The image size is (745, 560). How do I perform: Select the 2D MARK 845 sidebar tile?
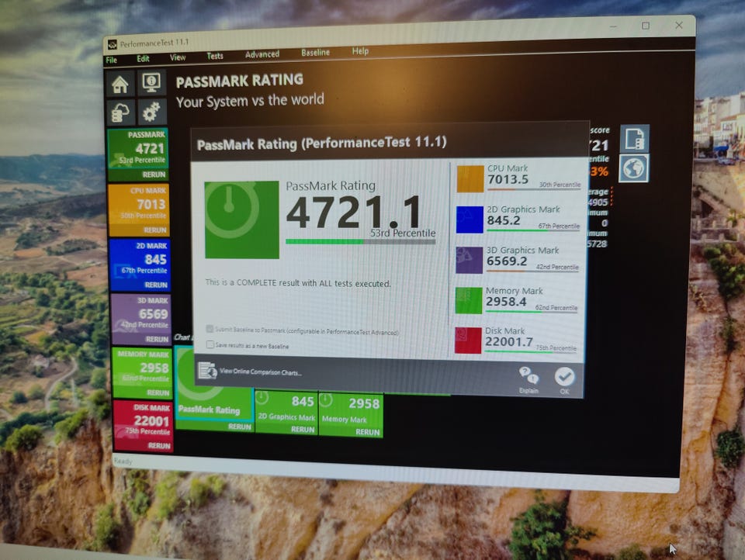tap(140, 265)
